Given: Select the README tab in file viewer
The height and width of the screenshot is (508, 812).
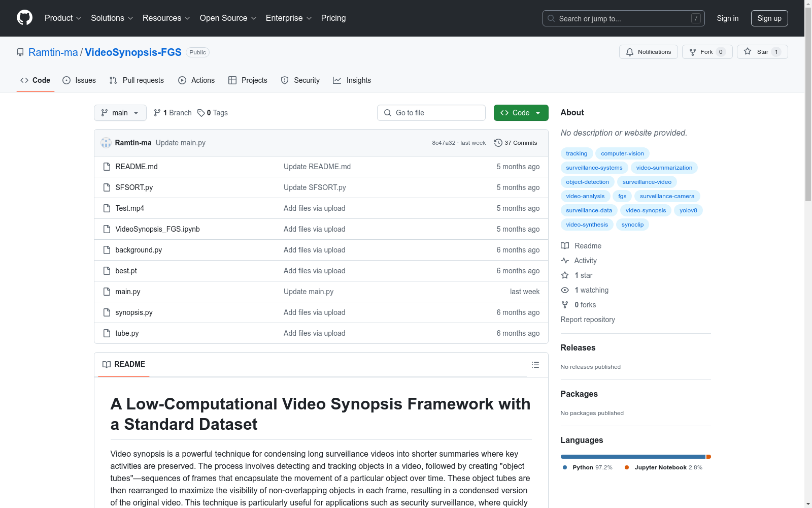Looking at the screenshot, I should tap(124, 364).
